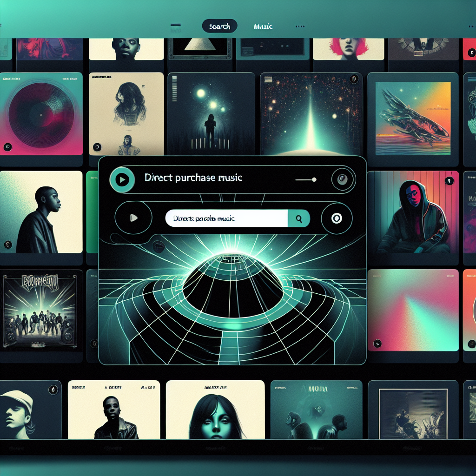Switch to the Music tab
Screen dimensions: 476x476
click(263, 26)
